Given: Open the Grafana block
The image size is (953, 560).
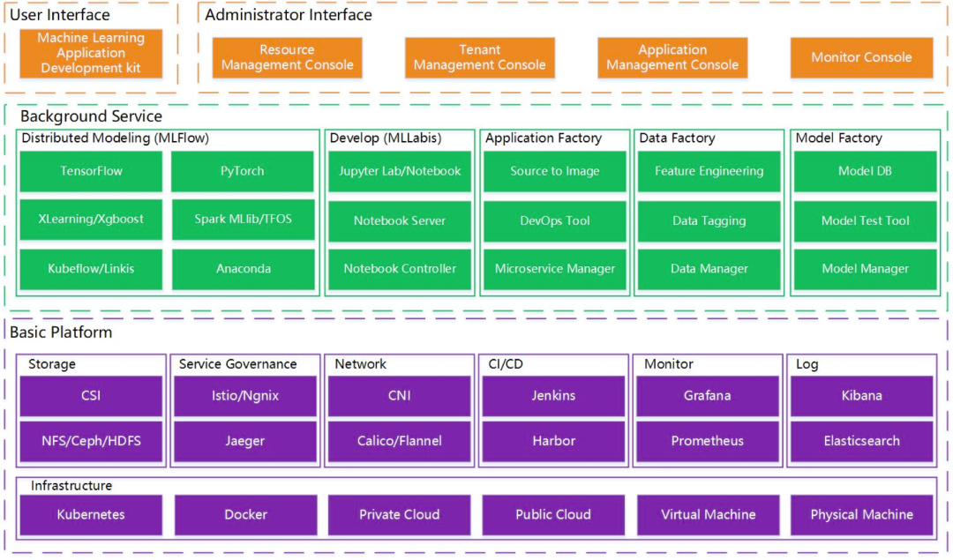Looking at the screenshot, I should coord(708,396).
